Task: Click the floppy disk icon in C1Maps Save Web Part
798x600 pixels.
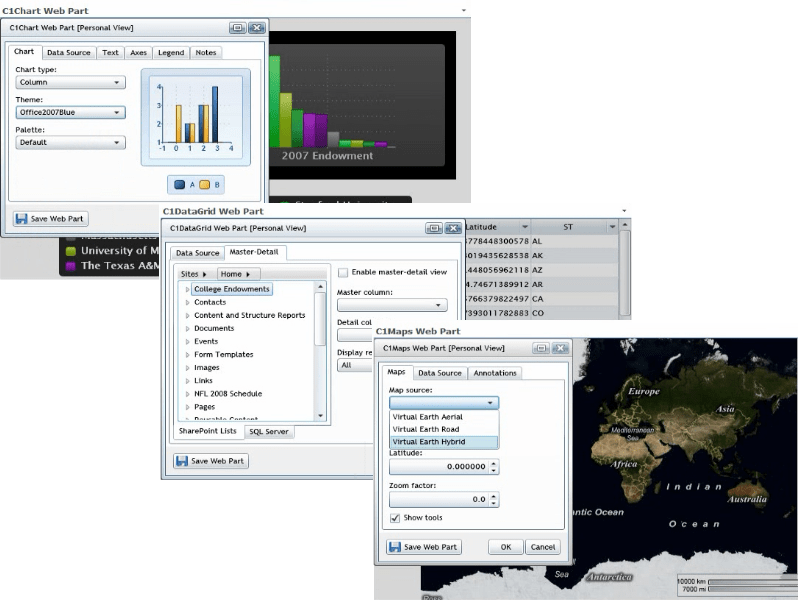Action: click(x=394, y=547)
